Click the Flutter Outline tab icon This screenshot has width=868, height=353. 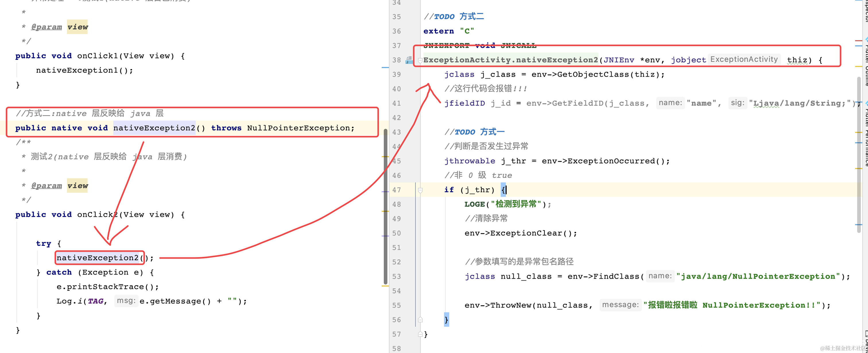point(866,40)
